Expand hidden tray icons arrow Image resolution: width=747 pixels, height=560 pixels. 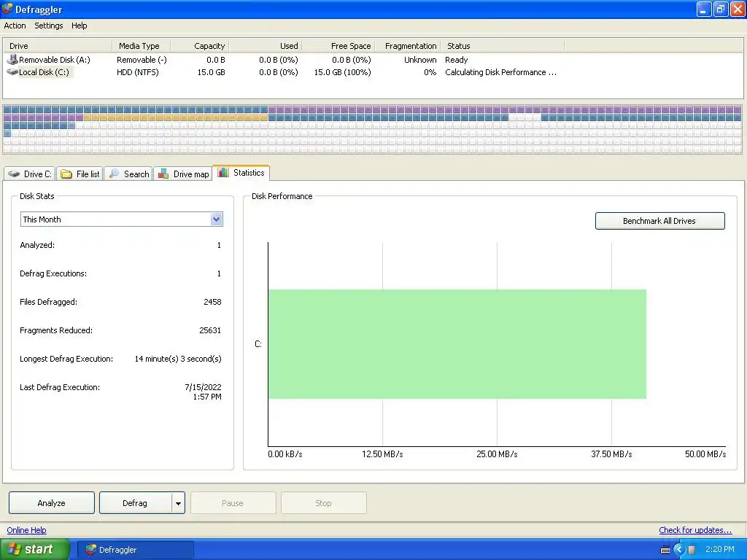coord(679,550)
